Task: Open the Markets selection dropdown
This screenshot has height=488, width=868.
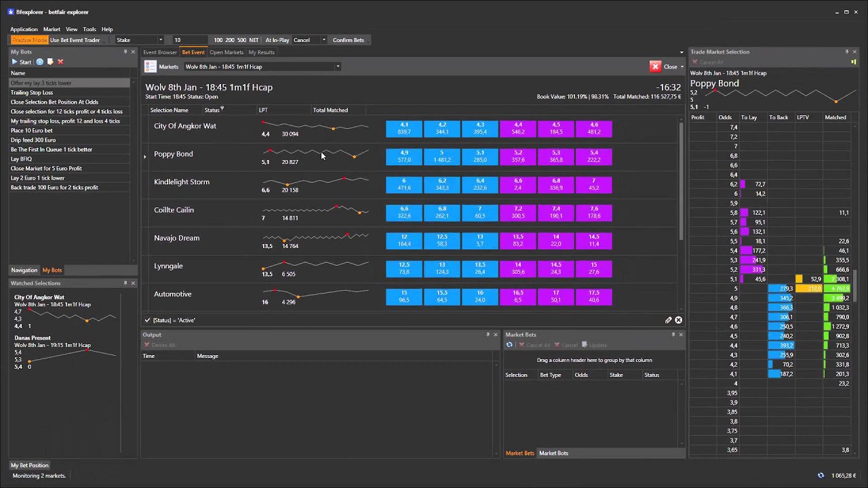Action: tap(338, 66)
